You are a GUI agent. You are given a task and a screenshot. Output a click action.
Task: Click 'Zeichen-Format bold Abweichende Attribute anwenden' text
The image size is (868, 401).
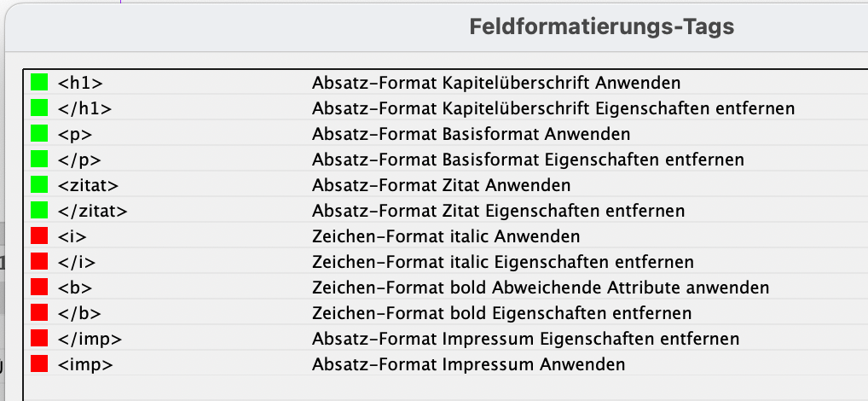[541, 288]
